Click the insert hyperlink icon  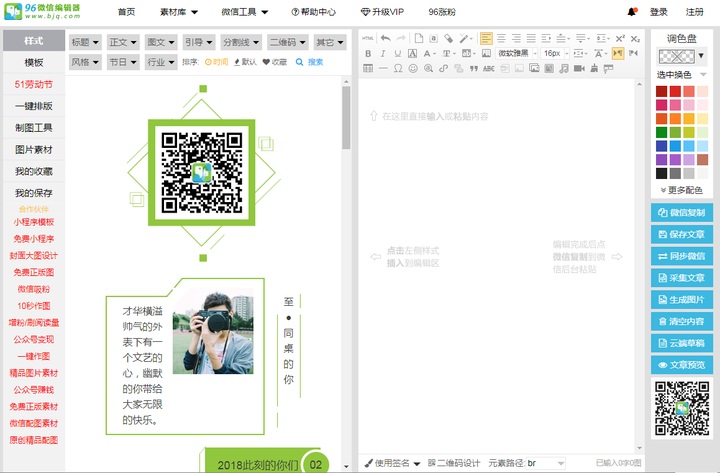pyautogui.click(x=443, y=68)
